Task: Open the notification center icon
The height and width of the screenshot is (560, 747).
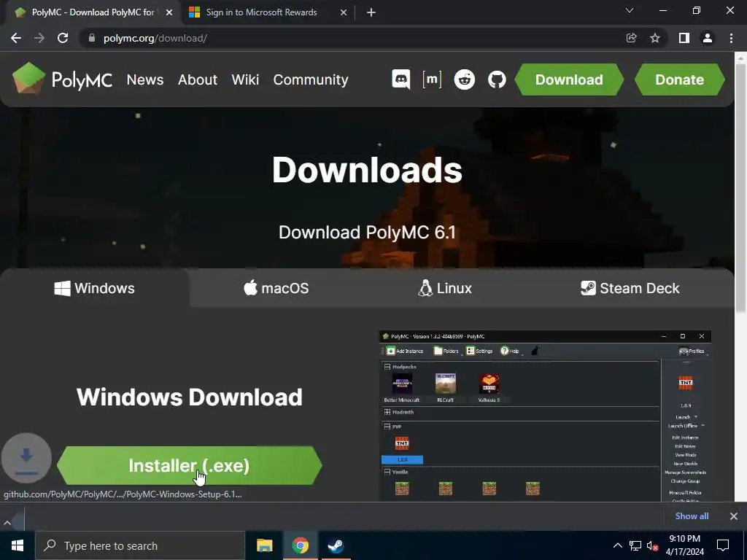Action: (x=723, y=545)
